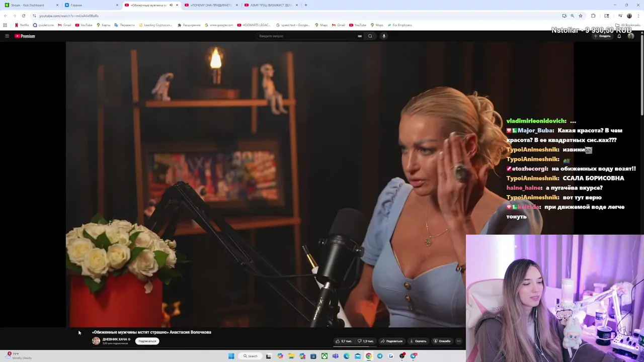The height and width of the screenshot is (362, 644).
Task: Open Chrome profile avatar
Action: point(629,16)
